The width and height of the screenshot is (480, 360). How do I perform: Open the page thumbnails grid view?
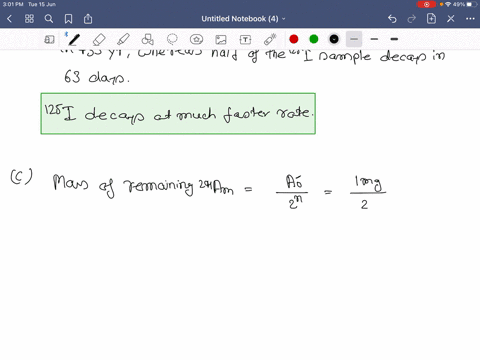[x=29, y=19]
